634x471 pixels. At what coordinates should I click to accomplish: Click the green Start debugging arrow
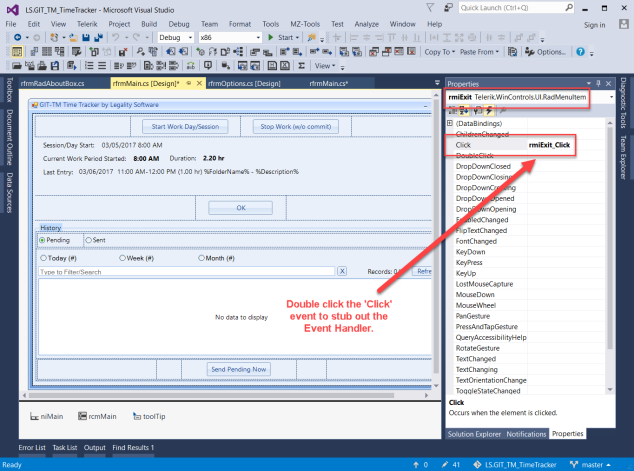click(271, 38)
